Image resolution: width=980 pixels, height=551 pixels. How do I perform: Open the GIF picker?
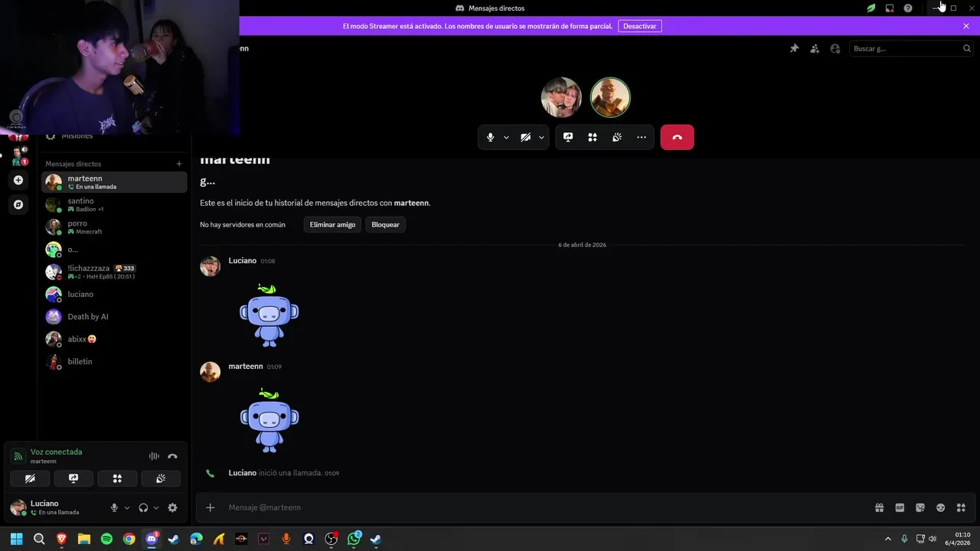point(900,507)
